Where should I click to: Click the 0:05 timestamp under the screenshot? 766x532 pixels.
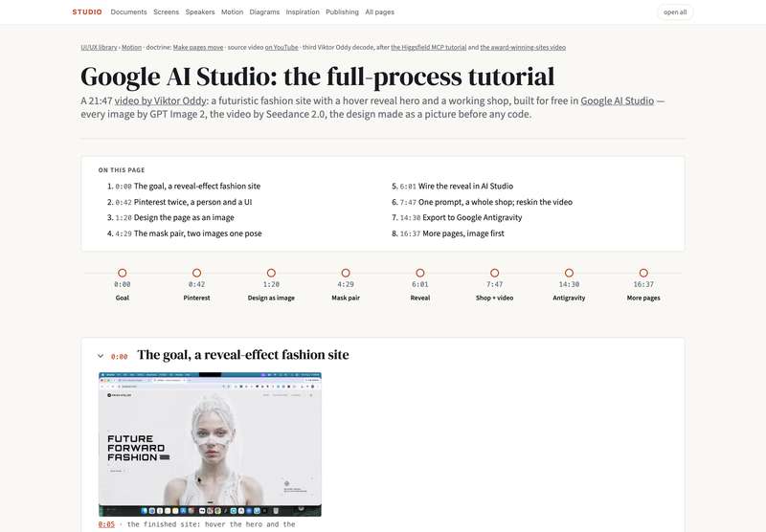(106, 524)
